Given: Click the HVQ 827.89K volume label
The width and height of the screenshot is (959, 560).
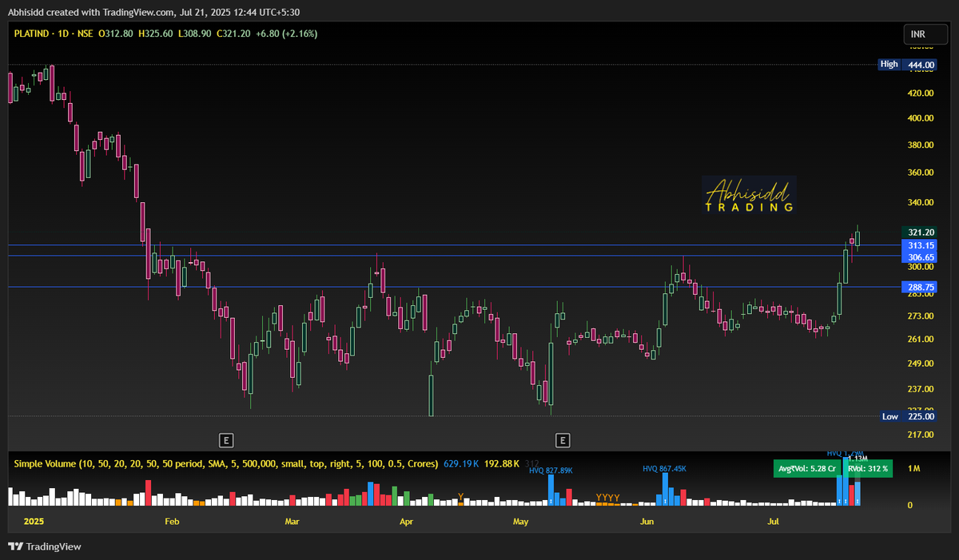Looking at the screenshot, I should pos(551,471).
